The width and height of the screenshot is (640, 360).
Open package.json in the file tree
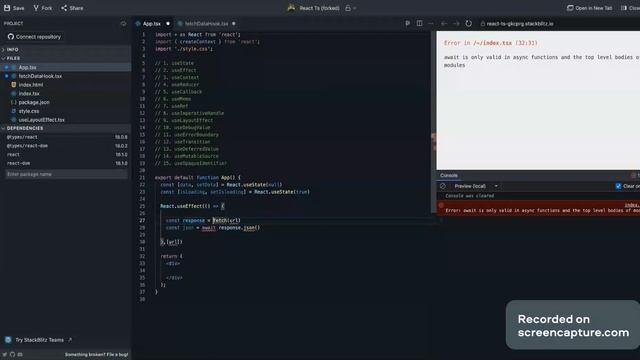[34, 102]
